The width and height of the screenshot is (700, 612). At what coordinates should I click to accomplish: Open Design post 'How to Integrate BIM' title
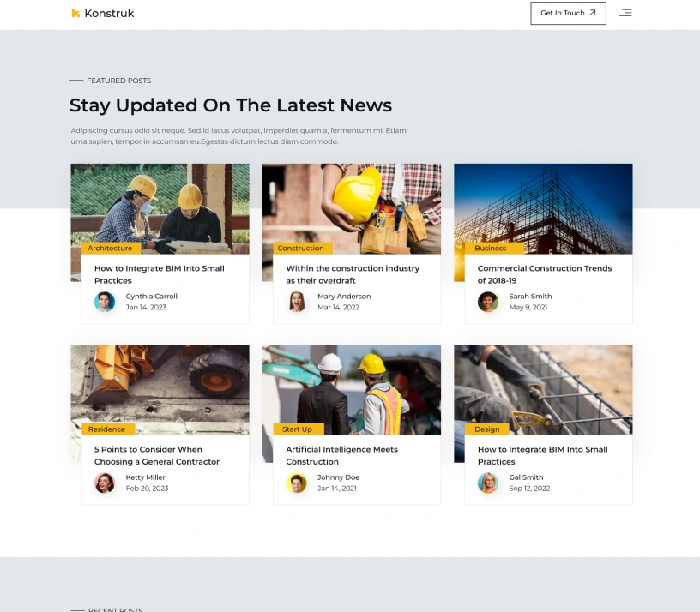coord(542,455)
